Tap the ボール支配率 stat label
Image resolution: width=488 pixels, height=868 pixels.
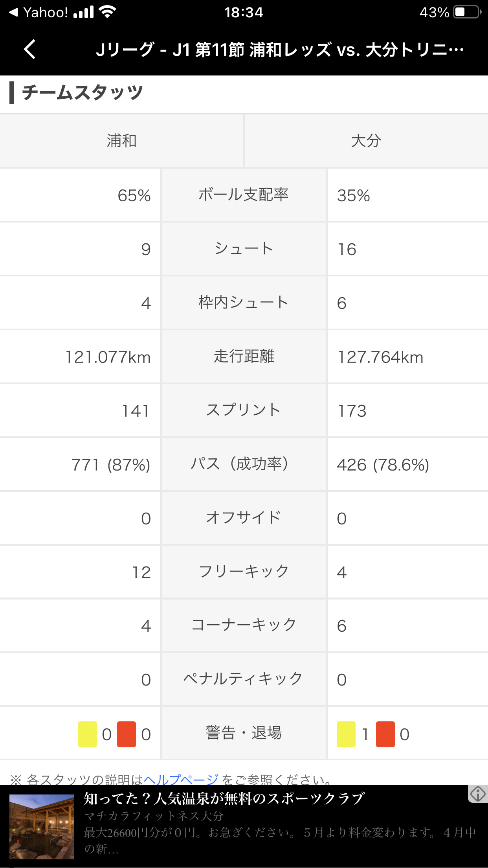tap(244, 195)
